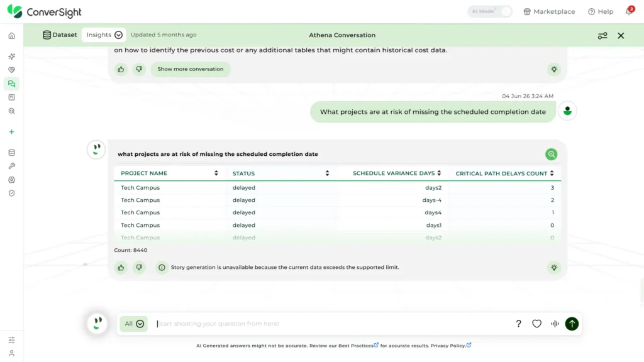Click the user avatar beside the question
Image resolution: width=644 pixels, height=362 pixels.
(567, 111)
